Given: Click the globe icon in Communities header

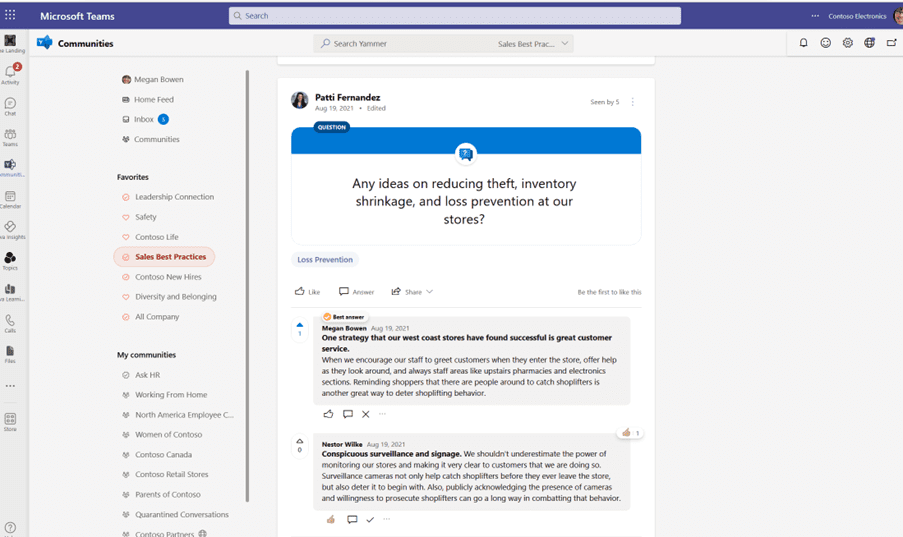Looking at the screenshot, I should (869, 43).
